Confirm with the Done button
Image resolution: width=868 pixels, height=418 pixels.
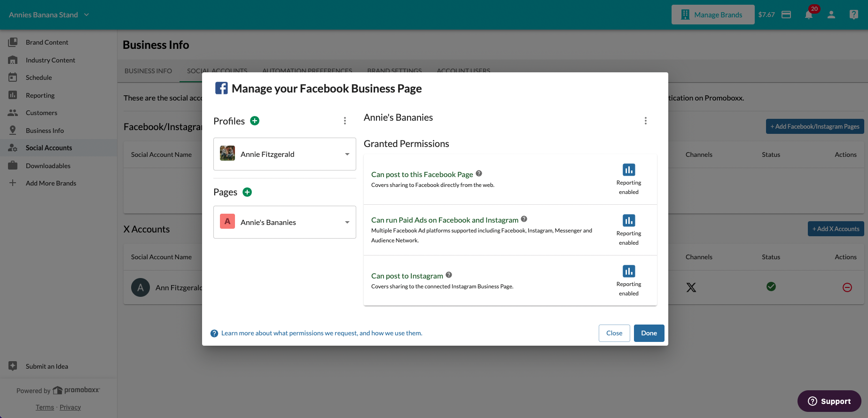(x=649, y=333)
